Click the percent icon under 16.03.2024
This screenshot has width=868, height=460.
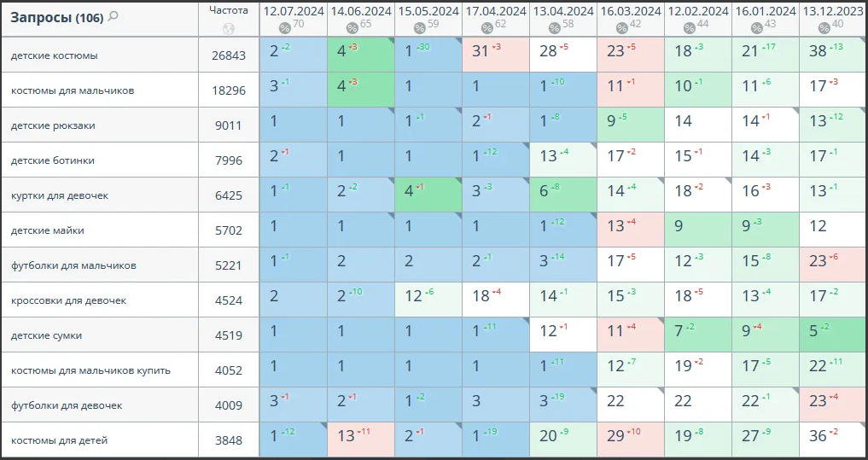(x=622, y=28)
